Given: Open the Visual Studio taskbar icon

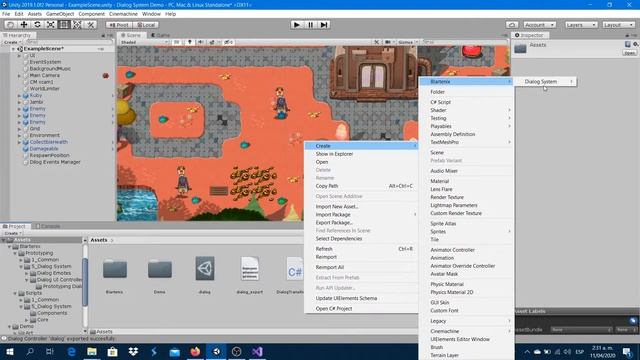Looking at the screenshot, I should point(257,351).
